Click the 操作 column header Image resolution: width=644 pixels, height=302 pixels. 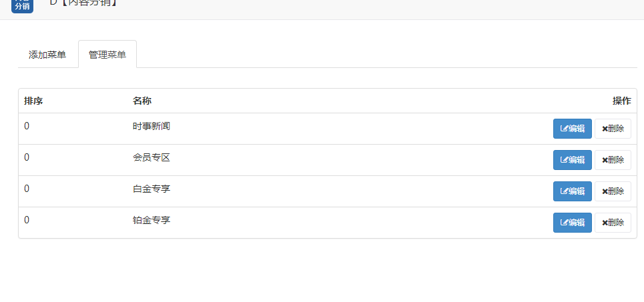622,101
